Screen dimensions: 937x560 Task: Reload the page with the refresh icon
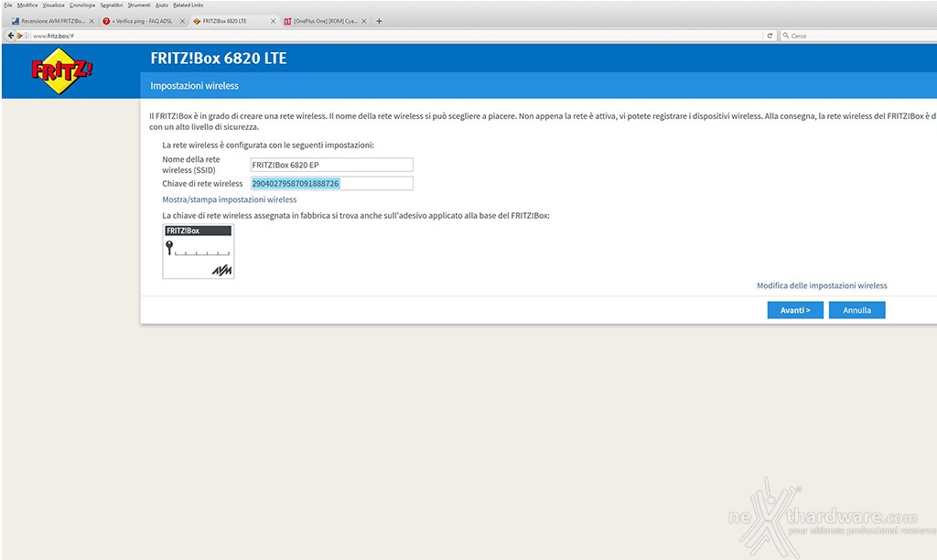click(770, 36)
